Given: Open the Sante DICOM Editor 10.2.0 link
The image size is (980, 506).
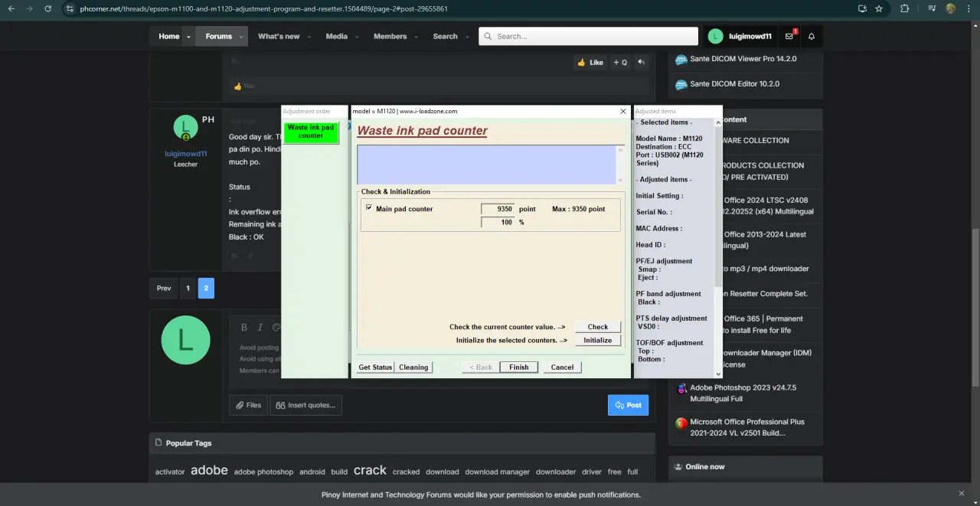Looking at the screenshot, I should [x=734, y=84].
